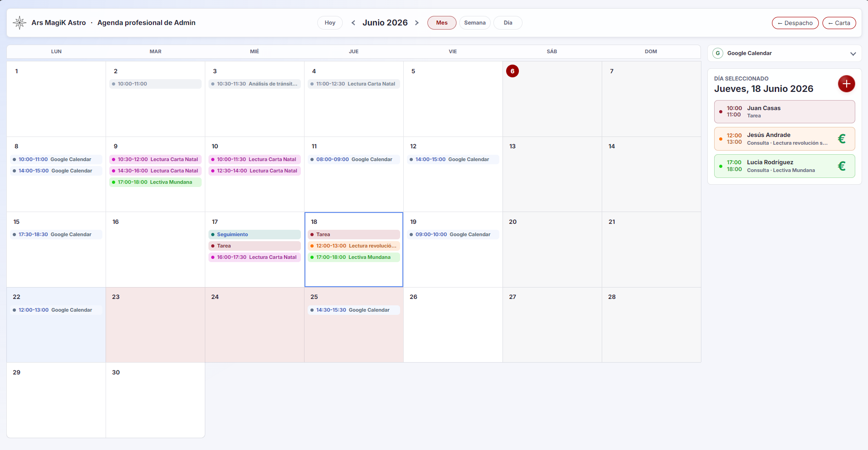The height and width of the screenshot is (450, 868).
Task: Open 14:00-15:00 Google Calendar event on June 12
Action: tap(453, 160)
